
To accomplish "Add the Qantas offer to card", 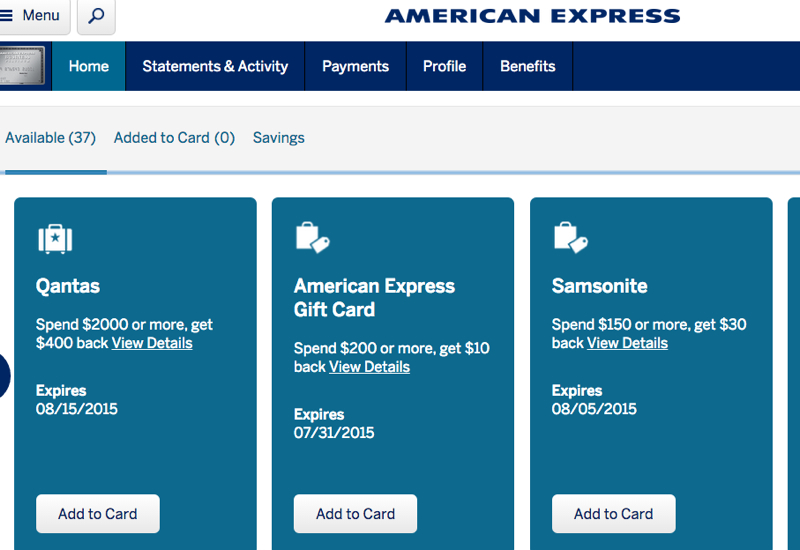I will tap(97, 514).
